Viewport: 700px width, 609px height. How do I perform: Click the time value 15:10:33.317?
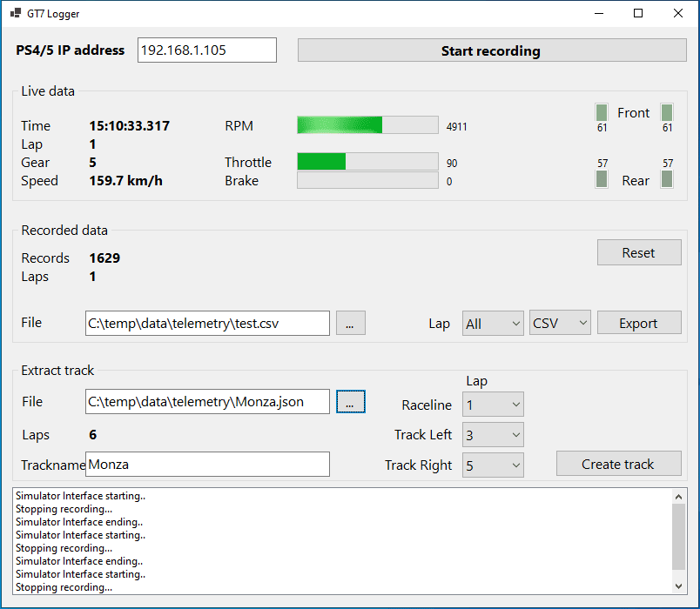pyautogui.click(x=130, y=126)
